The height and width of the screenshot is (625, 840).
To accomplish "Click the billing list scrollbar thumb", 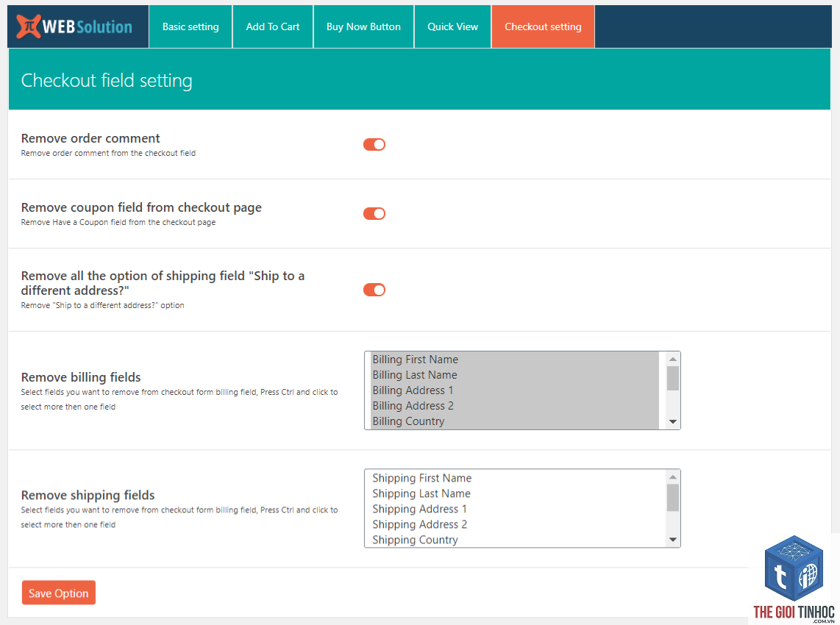I will click(673, 379).
